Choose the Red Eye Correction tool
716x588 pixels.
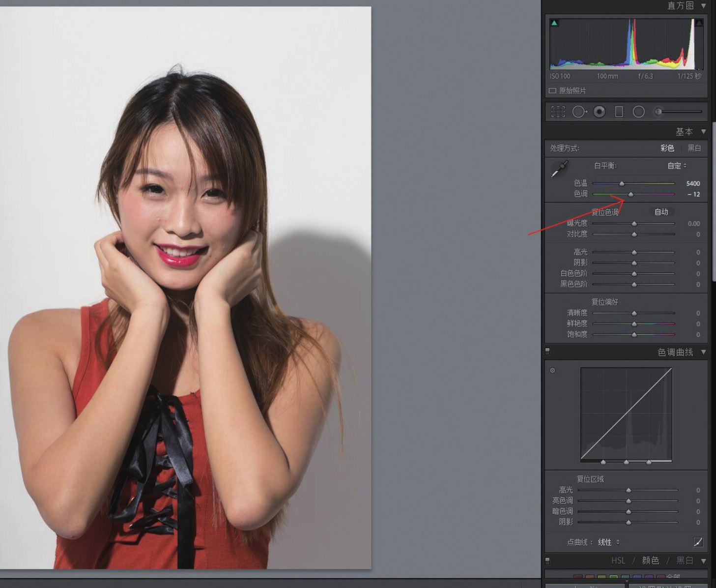599,112
